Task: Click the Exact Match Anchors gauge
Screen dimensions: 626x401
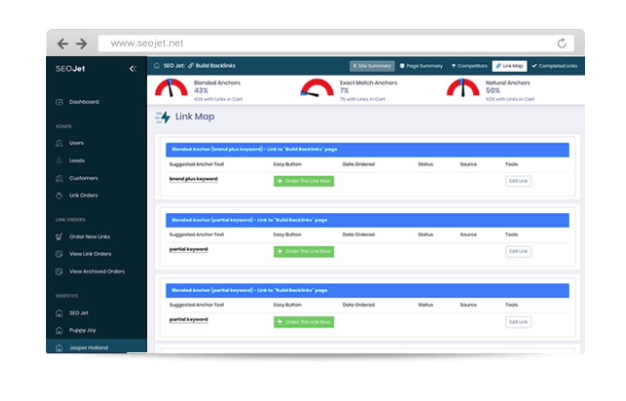Action: 317,87
